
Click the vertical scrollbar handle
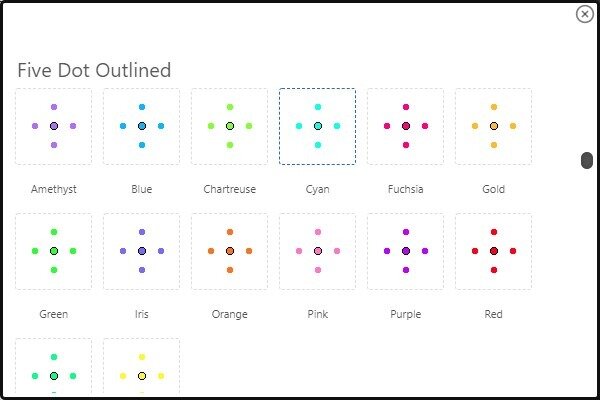coord(587,160)
